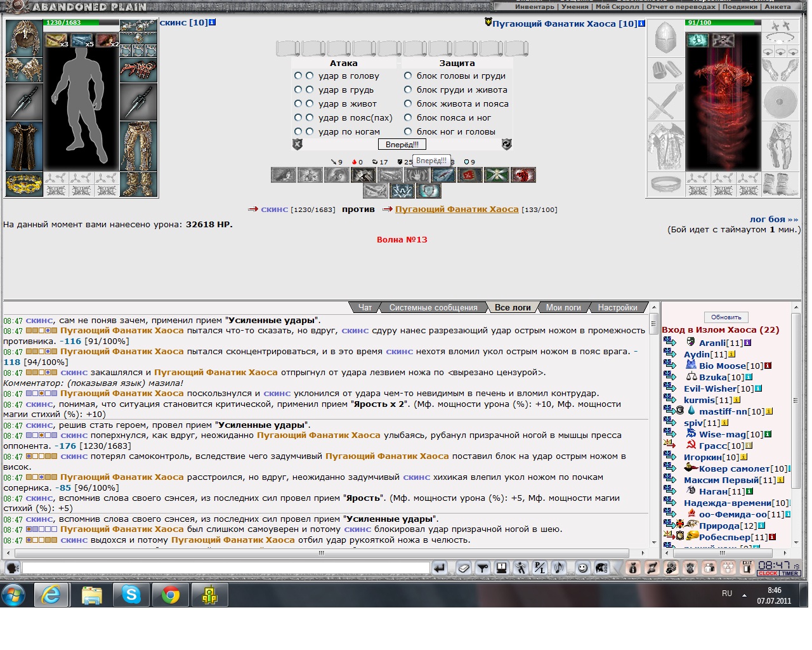
Task: Use the red demon skill icon
Action: (524, 175)
